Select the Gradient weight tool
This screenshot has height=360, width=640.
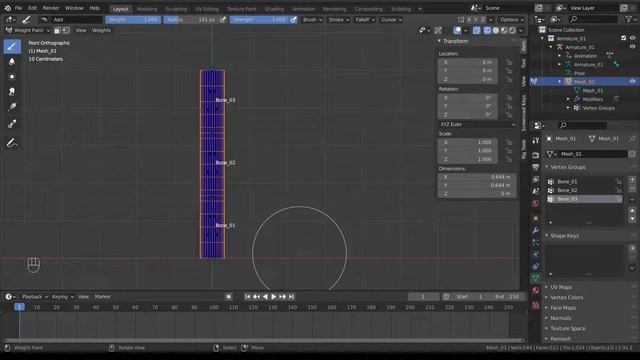click(12, 107)
